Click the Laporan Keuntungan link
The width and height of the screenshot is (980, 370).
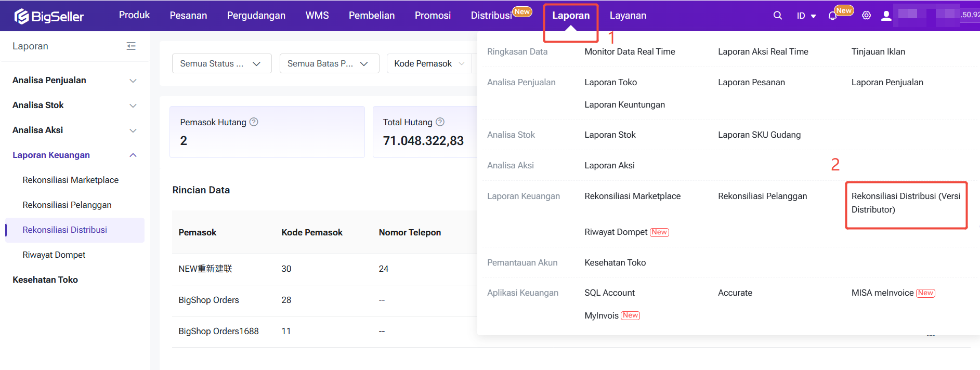624,104
